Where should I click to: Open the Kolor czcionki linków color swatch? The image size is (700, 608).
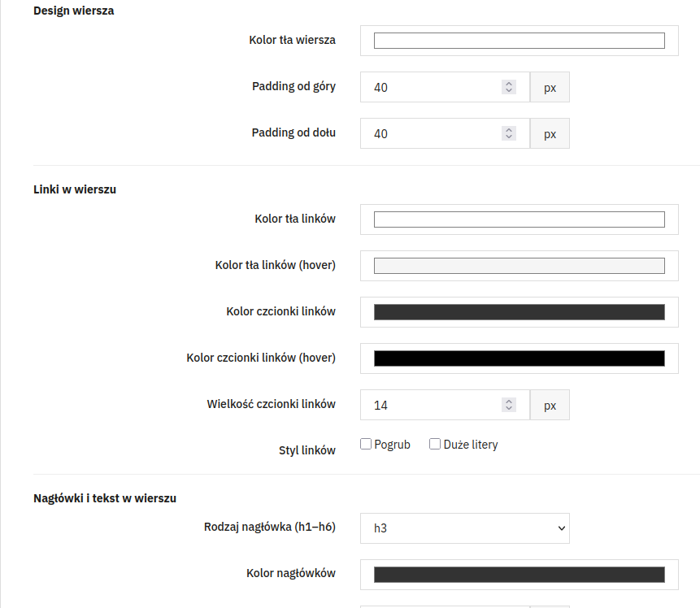tap(520, 312)
